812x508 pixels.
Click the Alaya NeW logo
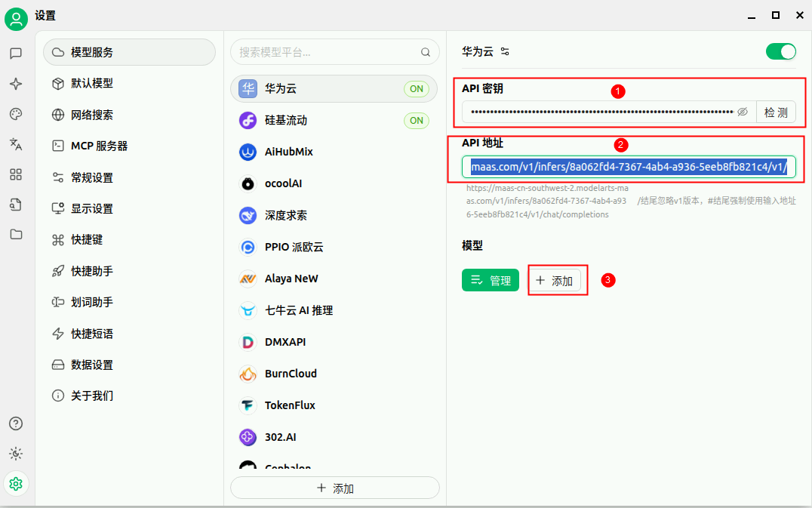tap(248, 279)
